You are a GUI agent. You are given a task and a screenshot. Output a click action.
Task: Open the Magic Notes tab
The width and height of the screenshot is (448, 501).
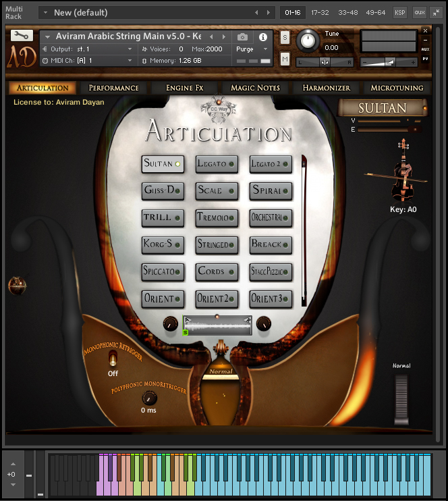tap(255, 88)
